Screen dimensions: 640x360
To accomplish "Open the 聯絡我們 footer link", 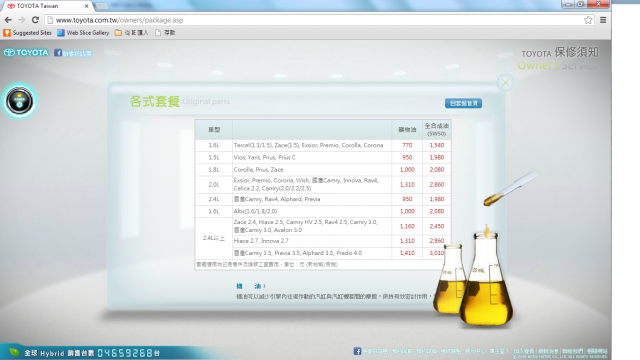I will 572,351.
